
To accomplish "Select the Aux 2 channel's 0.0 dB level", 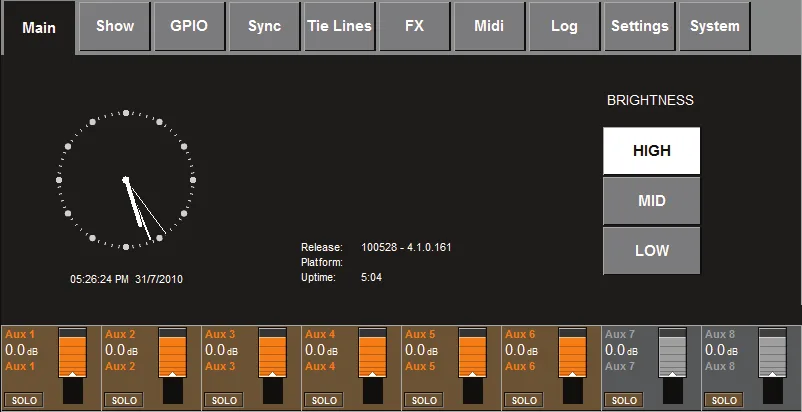I will (x=121, y=351).
